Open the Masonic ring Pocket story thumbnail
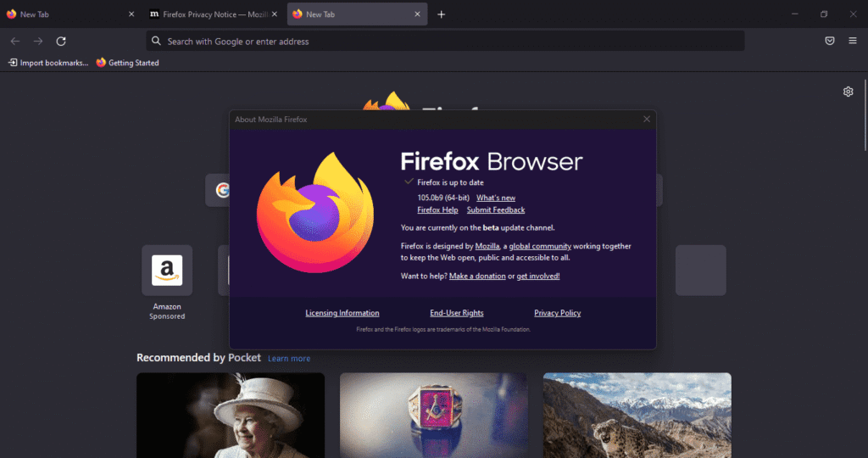The height and width of the screenshot is (458, 868). [x=433, y=416]
